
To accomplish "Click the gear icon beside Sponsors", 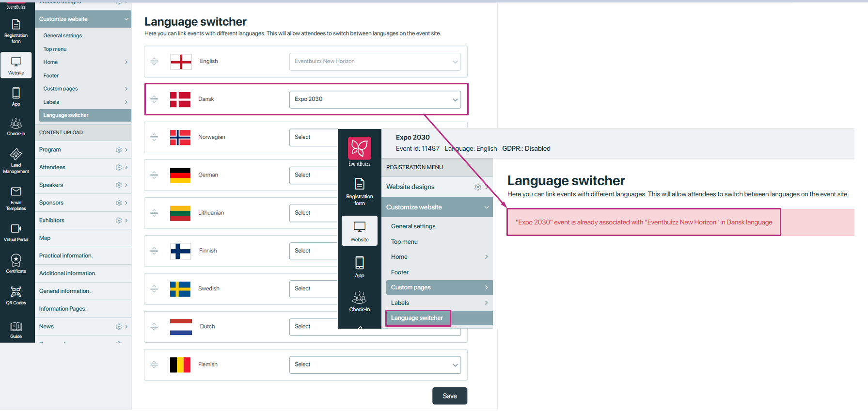I will click(119, 203).
